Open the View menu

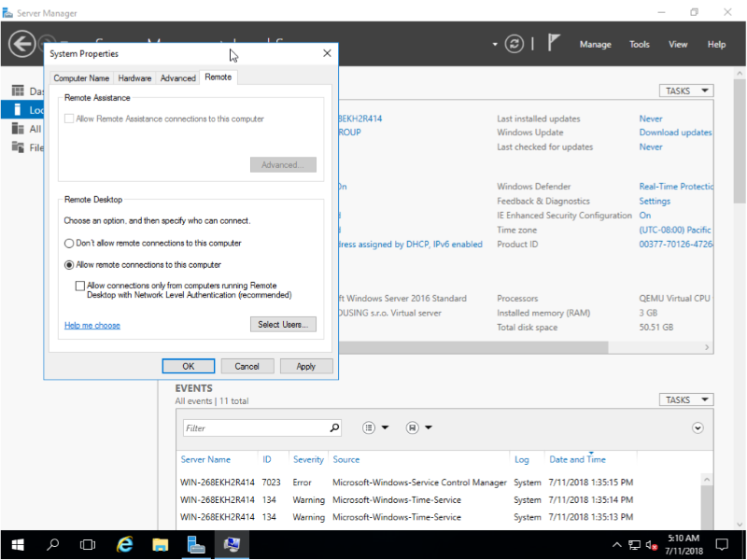coord(678,44)
